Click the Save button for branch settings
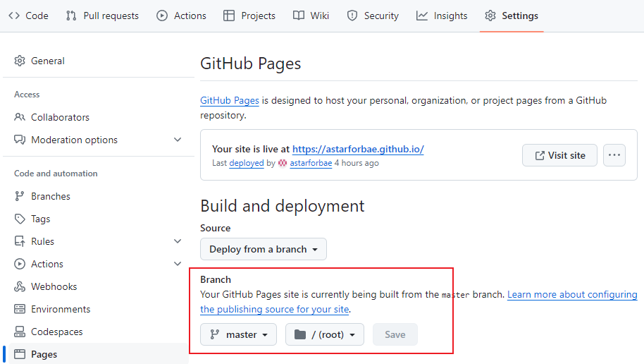The height and width of the screenshot is (364, 644). tap(395, 334)
